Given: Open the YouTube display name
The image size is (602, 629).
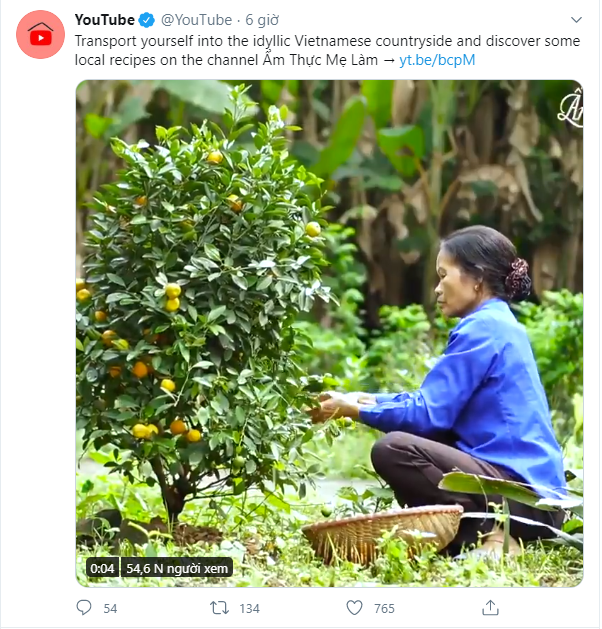Looking at the screenshot, I should [x=105, y=20].
